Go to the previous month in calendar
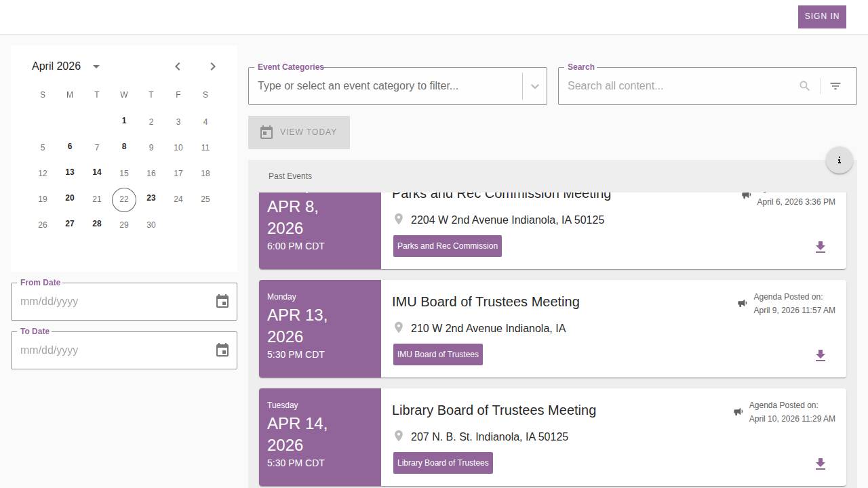868x488 pixels. [178, 66]
